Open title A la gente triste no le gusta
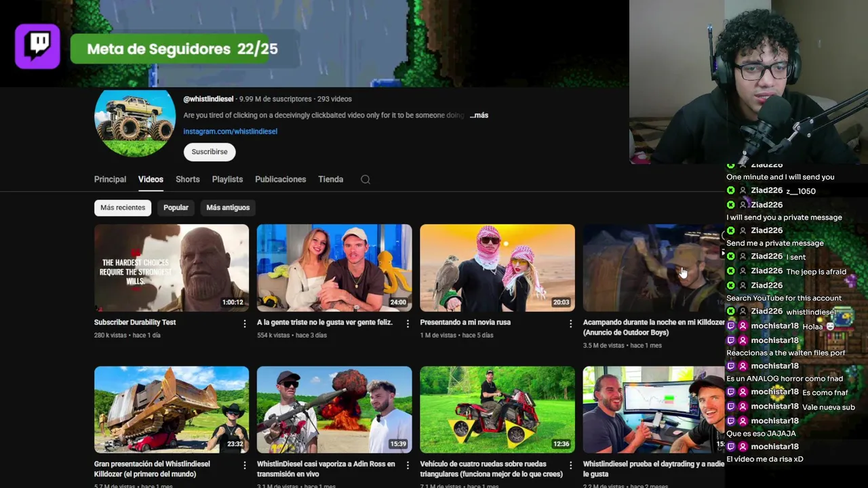 click(325, 323)
